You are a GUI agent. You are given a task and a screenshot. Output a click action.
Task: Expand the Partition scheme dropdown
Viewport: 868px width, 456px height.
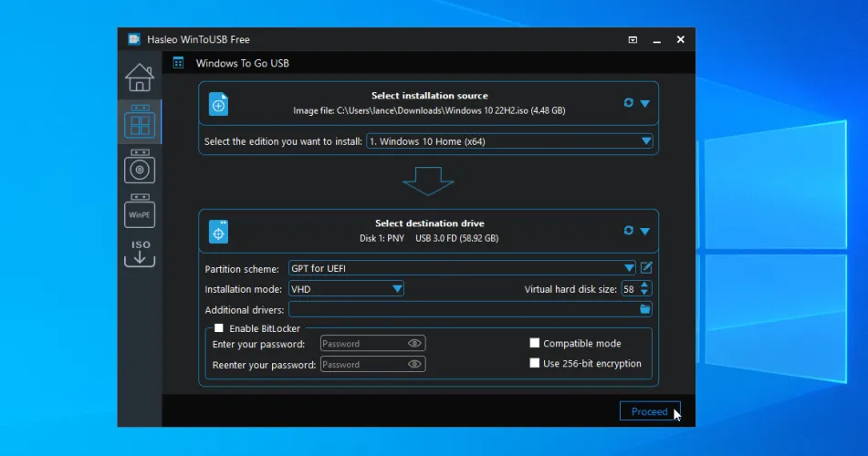coord(629,267)
